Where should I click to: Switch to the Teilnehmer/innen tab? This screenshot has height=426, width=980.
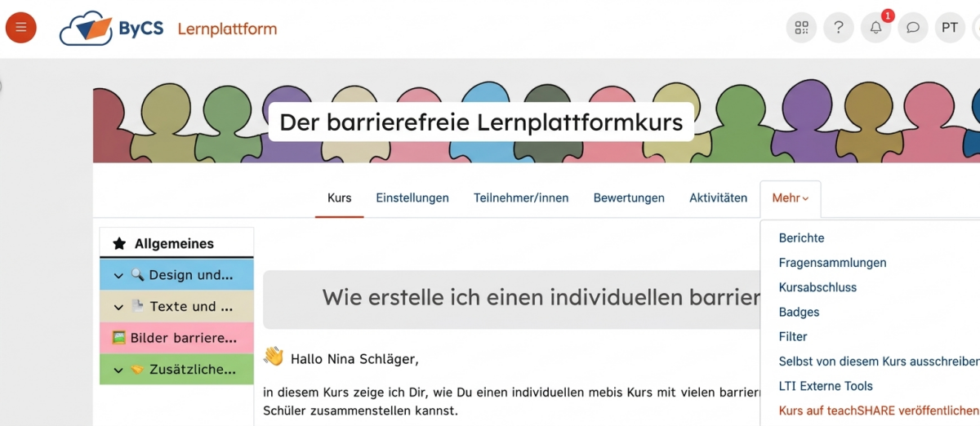(x=520, y=198)
